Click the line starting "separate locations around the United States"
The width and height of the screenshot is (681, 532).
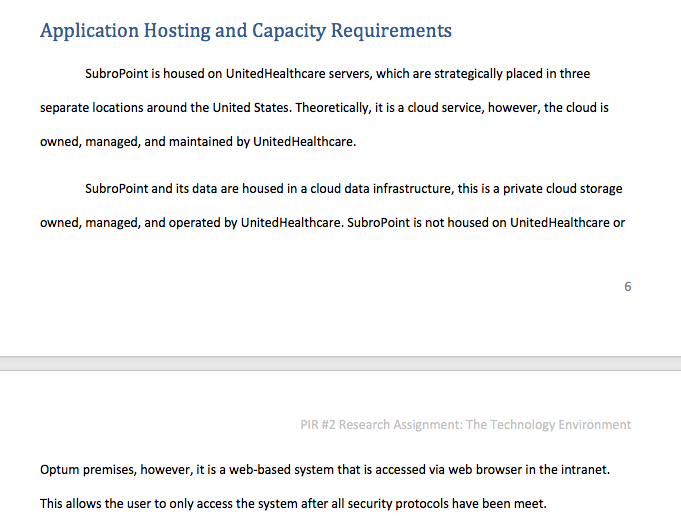pos(324,108)
